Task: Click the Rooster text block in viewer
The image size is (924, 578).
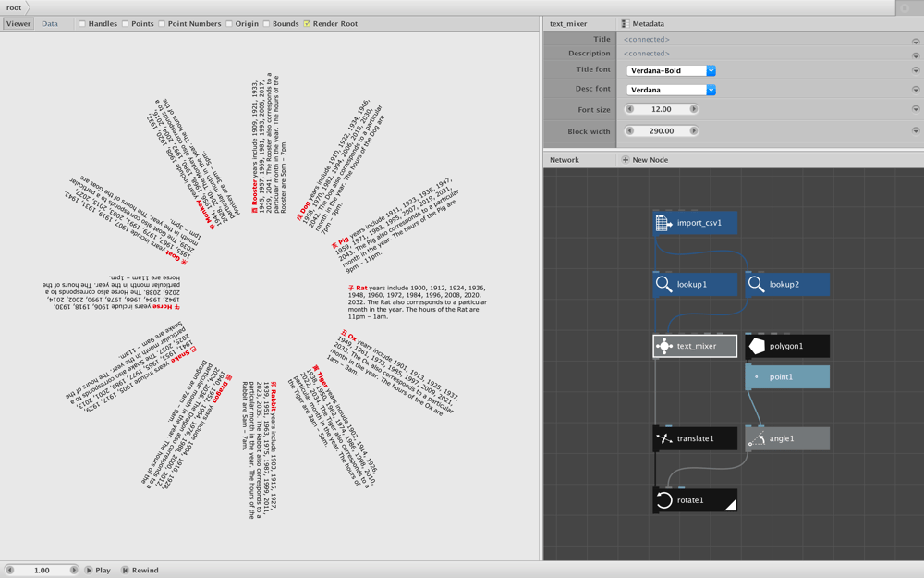Action: coord(268,144)
